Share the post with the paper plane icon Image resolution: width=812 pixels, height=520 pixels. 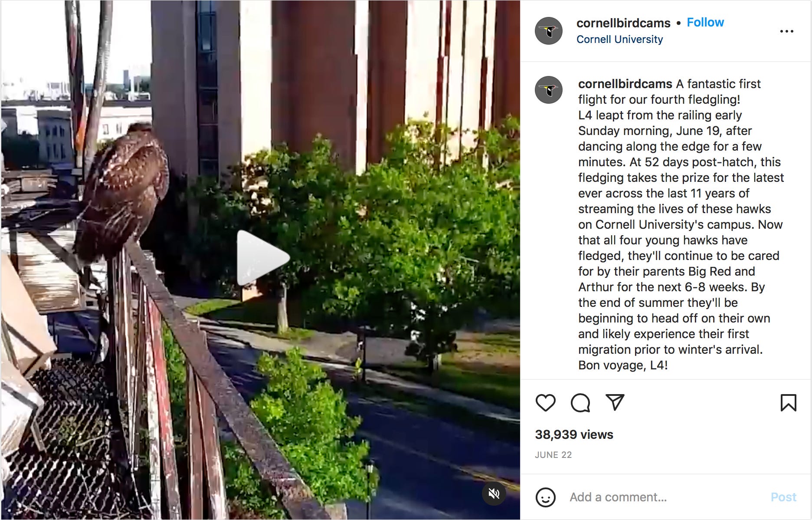pyautogui.click(x=615, y=402)
